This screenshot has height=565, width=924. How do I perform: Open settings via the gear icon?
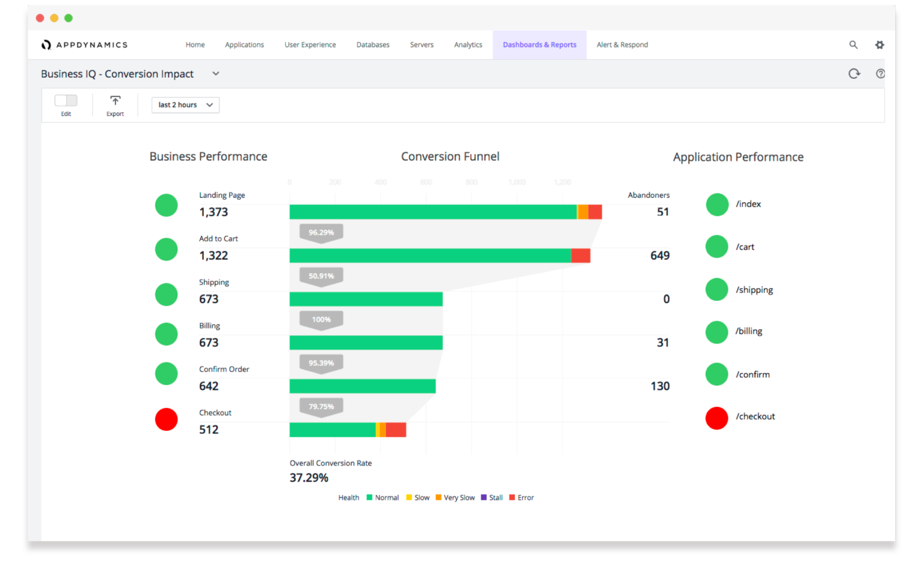coord(879,45)
